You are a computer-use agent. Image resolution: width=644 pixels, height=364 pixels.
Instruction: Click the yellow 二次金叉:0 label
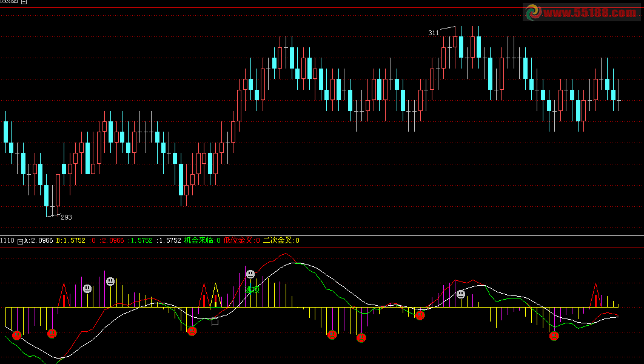pos(281,240)
